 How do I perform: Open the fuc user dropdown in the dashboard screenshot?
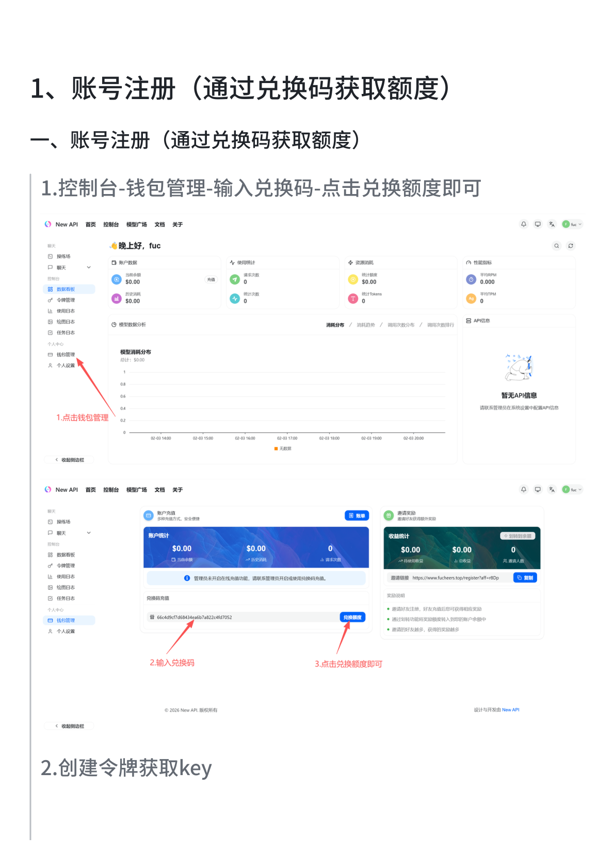pyautogui.click(x=572, y=224)
